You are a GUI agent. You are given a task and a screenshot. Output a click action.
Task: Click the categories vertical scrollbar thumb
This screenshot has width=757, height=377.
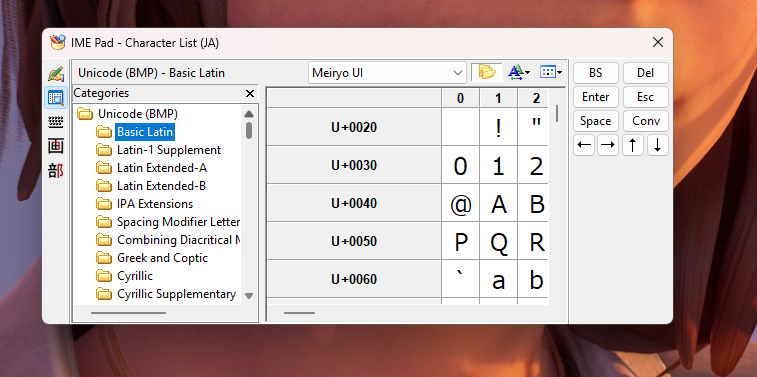coord(249,130)
